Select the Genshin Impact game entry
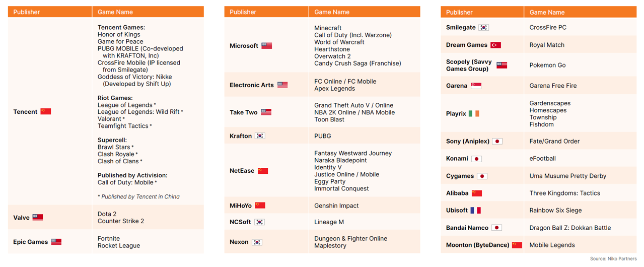The width and height of the screenshot is (644, 267). [x=336, y=206]
